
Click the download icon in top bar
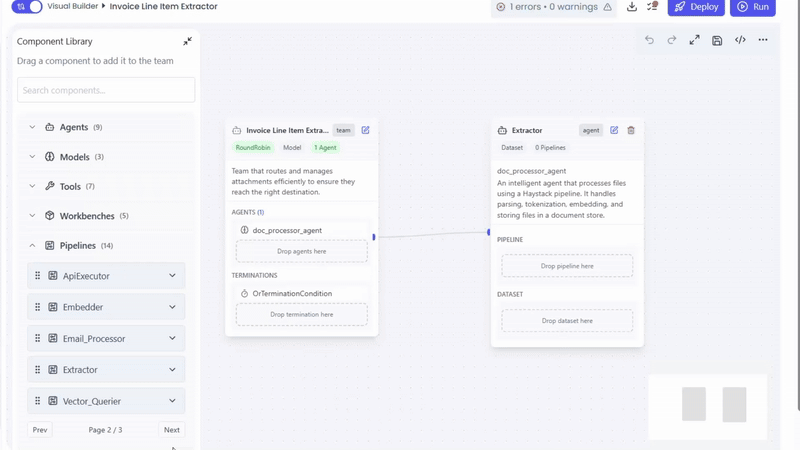pyautogui.click(x=632, y=7)
